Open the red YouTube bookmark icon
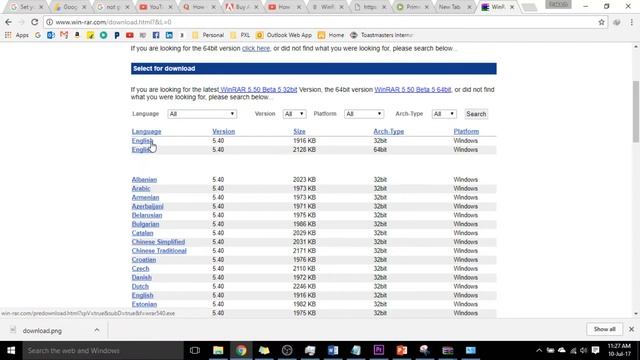Screen dimensions: 640x360 [x=130, y=36]
